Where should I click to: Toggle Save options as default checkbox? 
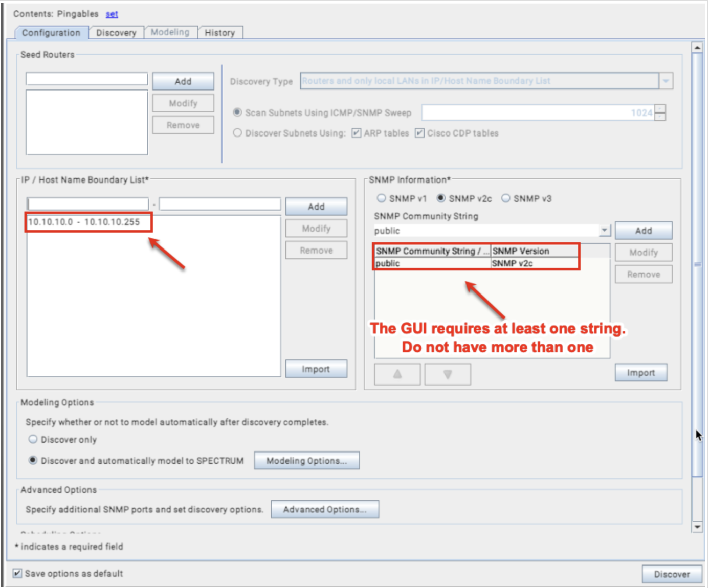click(x=17, y=573)
